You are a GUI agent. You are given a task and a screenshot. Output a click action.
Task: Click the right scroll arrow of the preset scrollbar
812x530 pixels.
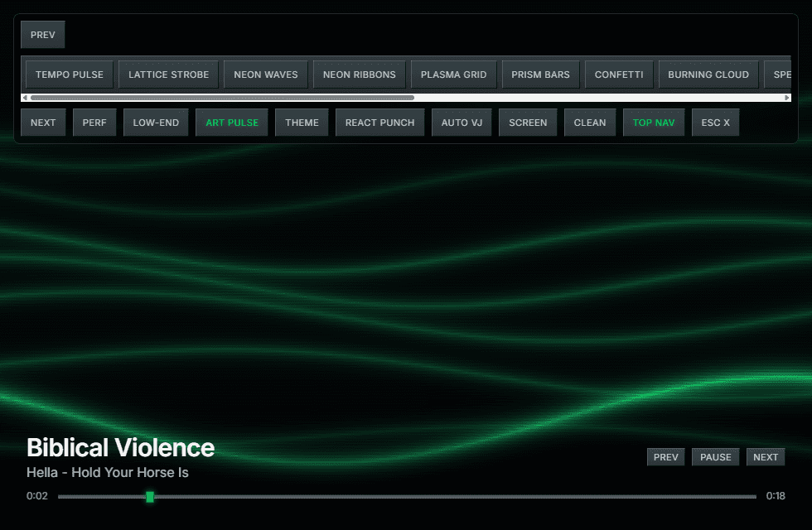coord(787,98)
